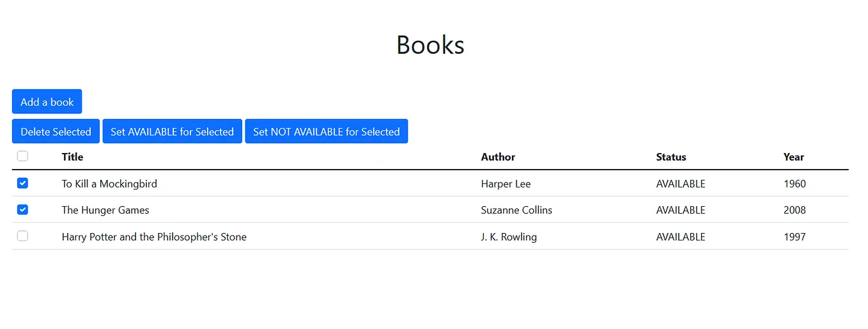Click the Books page heading
This screenshot has height=329, width=868.
point(430,45)
